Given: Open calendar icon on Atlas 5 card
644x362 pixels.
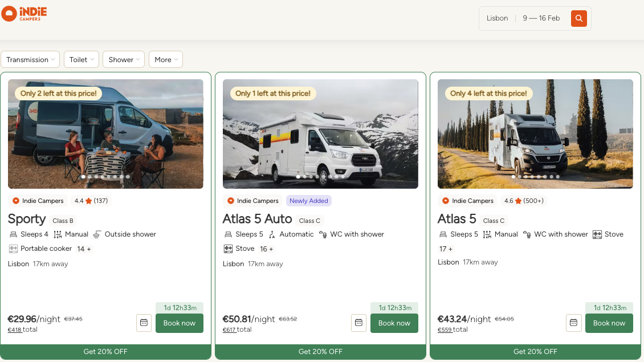Looking at the screenshot, I should pos(573,323).
